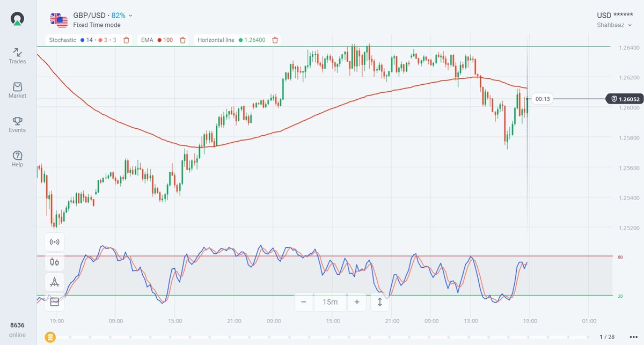Image resolution: width=644 pixels, height=345 pixels.
Task: Delete the Stochastic indicator
Action: (x=126, y=40)
